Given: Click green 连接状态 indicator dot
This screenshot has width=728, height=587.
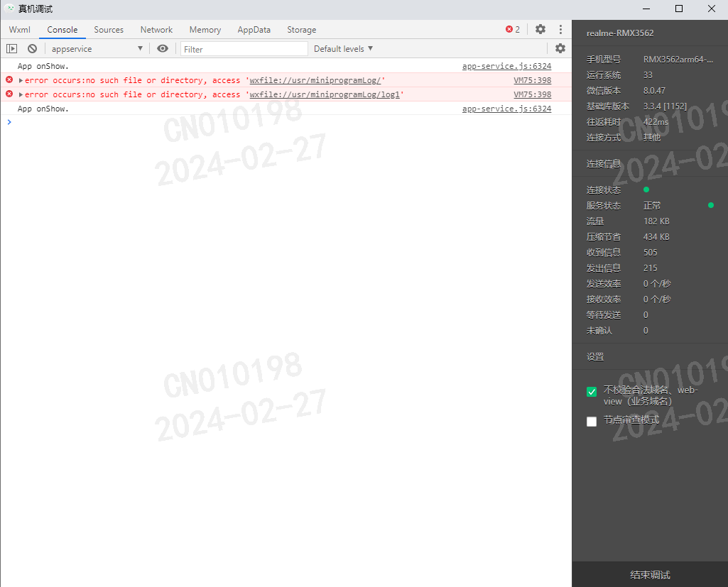Looking at the screenshot, I should pos(646,190).
